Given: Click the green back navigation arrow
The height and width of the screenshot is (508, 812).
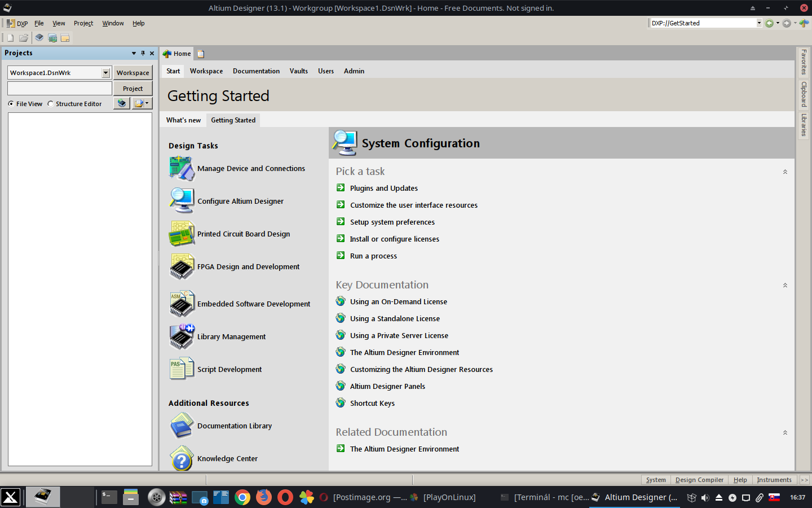Looking at the screenshot, I should pyautogui.click(x=769, y=23).
